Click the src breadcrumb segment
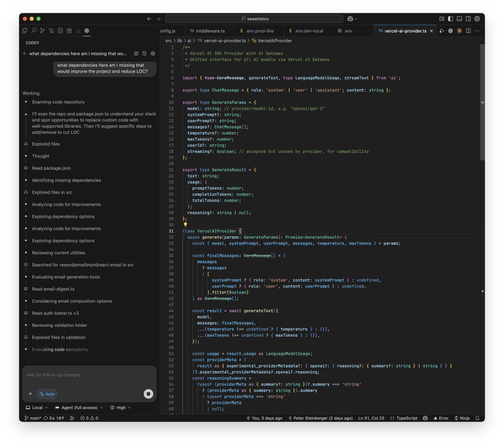Viewport: 504px width, 447px height. (168, 41)
